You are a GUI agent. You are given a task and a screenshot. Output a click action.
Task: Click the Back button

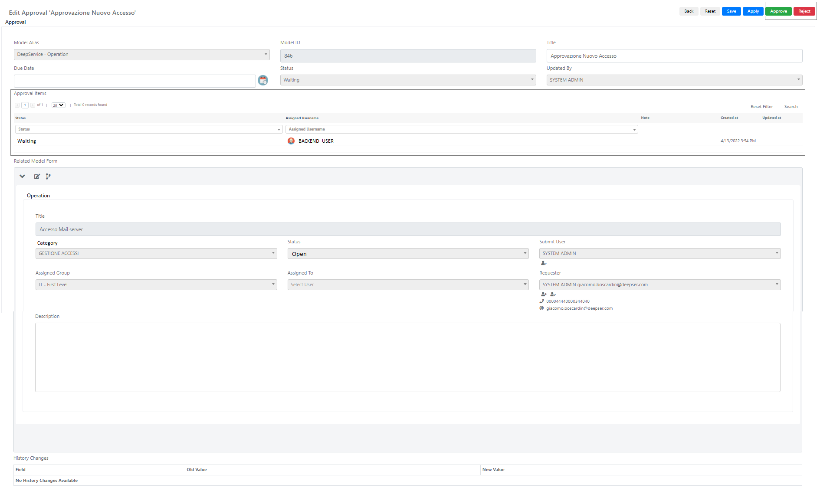tap(689, 11)
